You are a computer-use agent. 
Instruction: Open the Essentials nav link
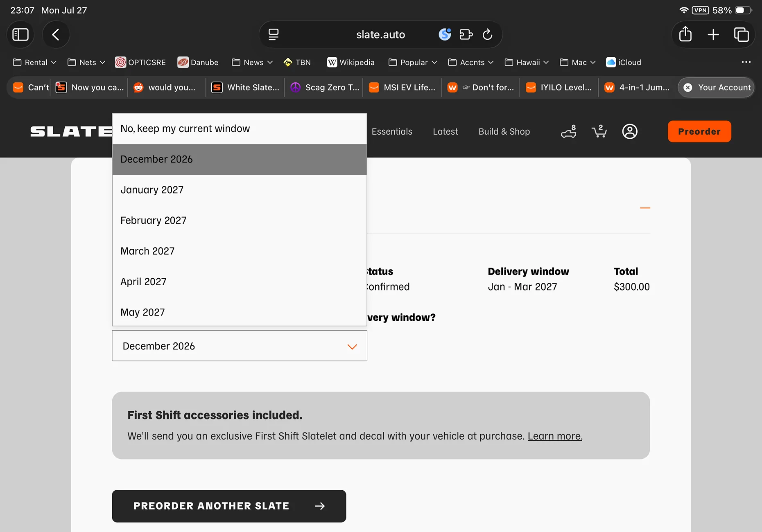[x=392, y=131]
